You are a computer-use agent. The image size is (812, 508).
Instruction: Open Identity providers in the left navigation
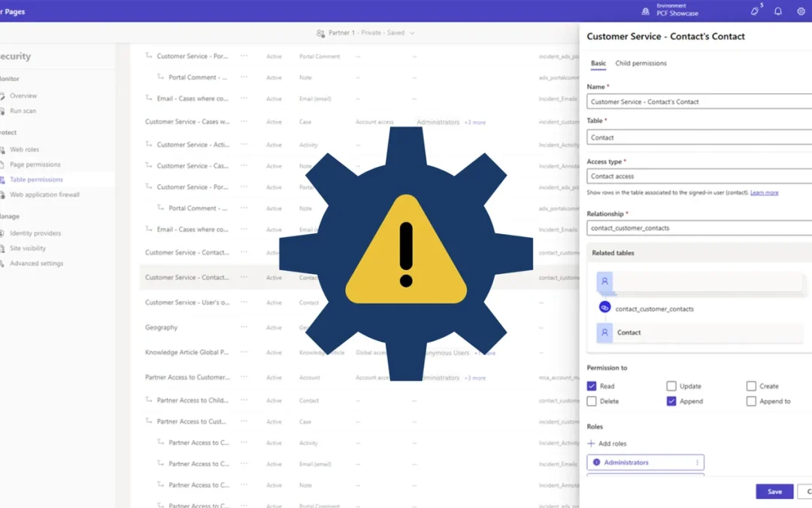pyautogui.click(x=35, y=233)
